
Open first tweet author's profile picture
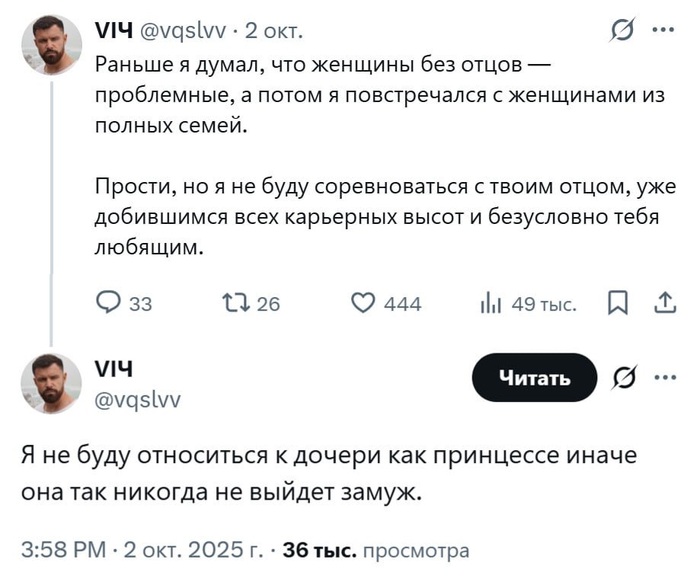tap(51, 45)
